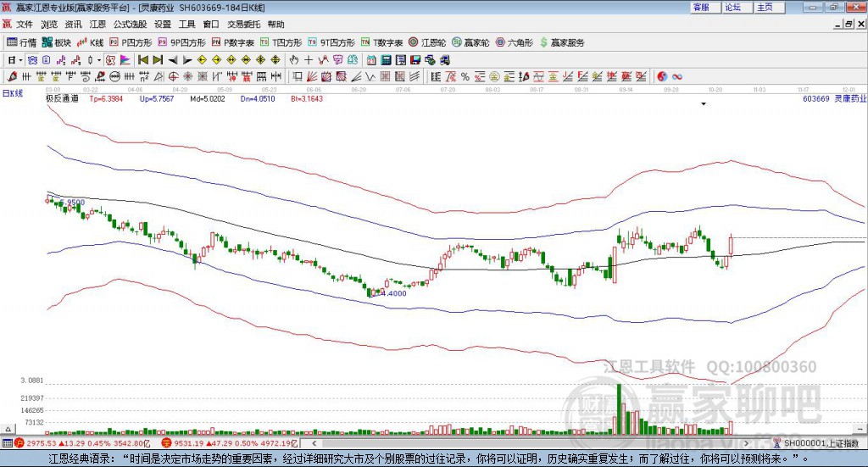Open the 资讯 menu
The height and width of the screenshot is (467, 868).
pyautogui.click(x=73, y=25)
